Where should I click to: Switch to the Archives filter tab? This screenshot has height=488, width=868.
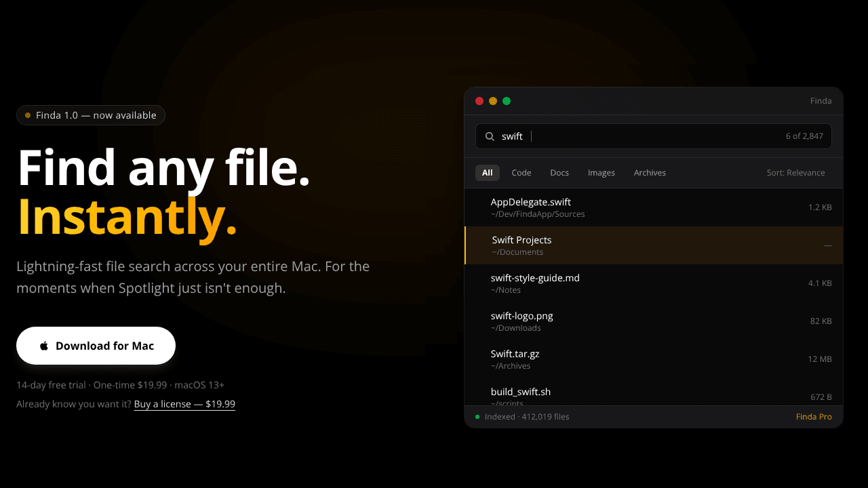coord(650,173)
